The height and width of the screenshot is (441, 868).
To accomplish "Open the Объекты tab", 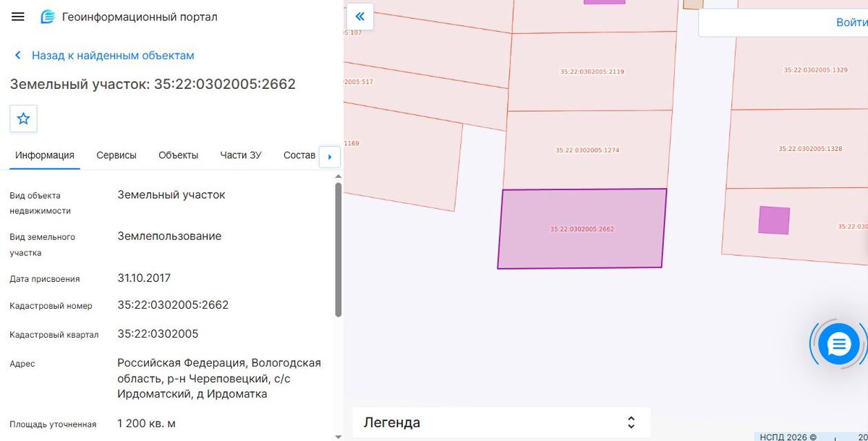I will pos(179,155).
